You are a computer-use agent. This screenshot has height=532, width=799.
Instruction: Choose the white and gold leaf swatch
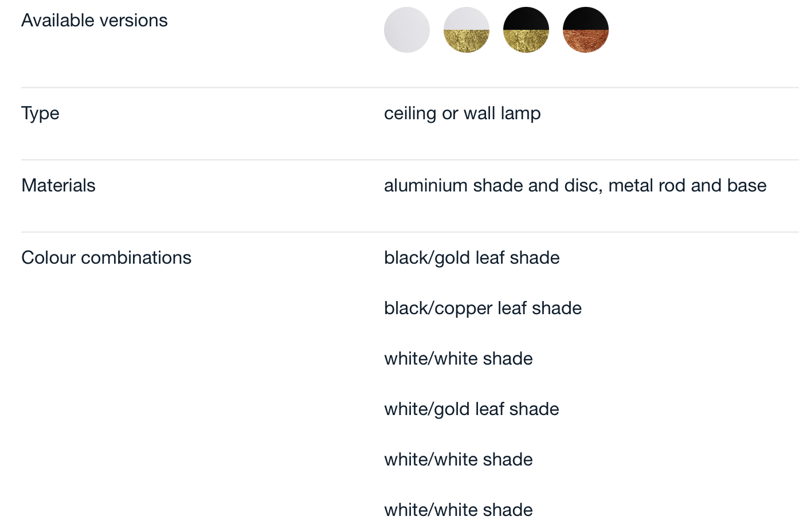click(x=467, y=30)
